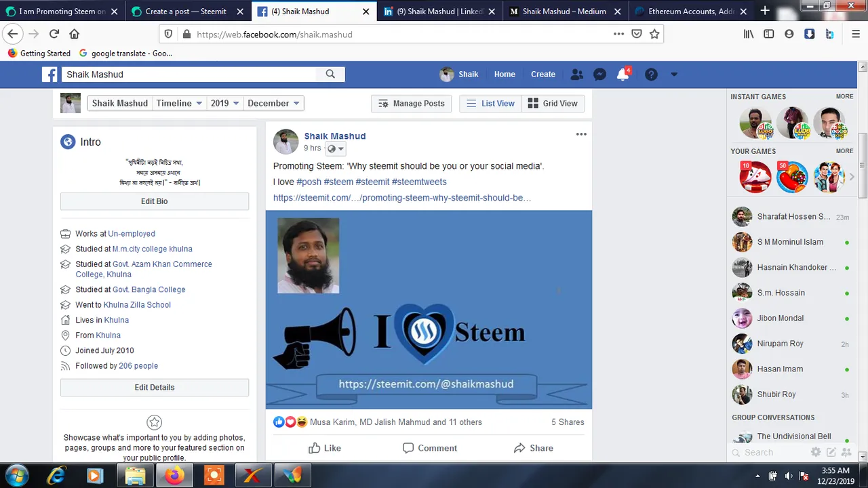Screen dimensions: 868x488
Task: Open Friend Requests icon in Facebook header
Action: [x=576, y=75]
